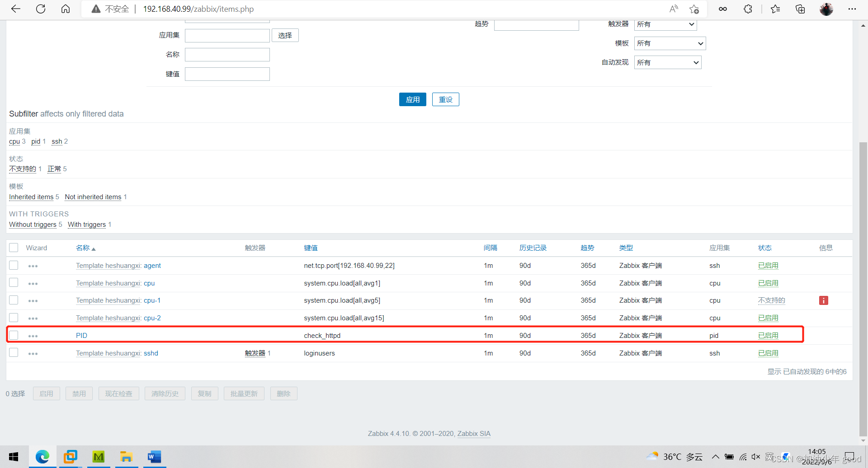The image size is (868, 468).
Task: Open read aloud icon in address bar
Action: 674,9
